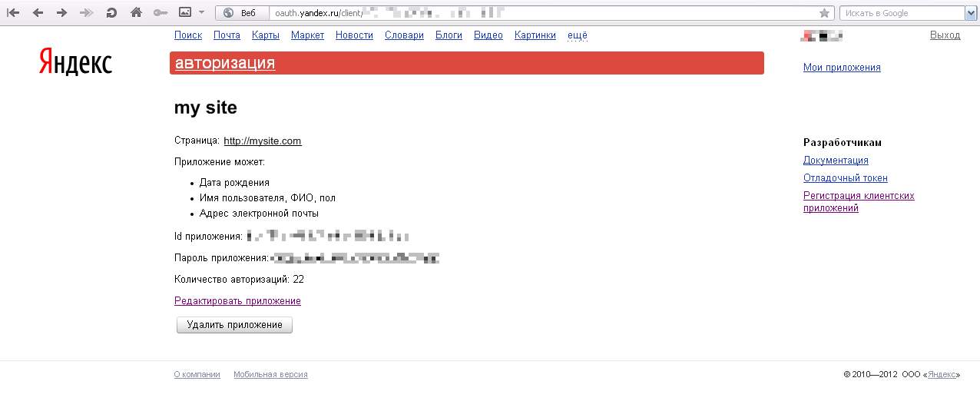Viewport: 980px width, 411px height.
Task: Click 'Адрес электронной почты' list item
Action: tap(259, 214)
